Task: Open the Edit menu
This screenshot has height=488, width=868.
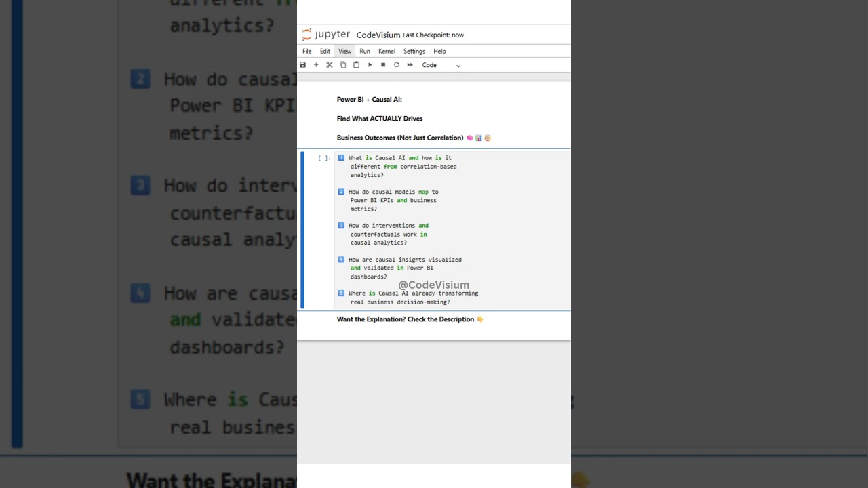Action: tap(325, 51)
